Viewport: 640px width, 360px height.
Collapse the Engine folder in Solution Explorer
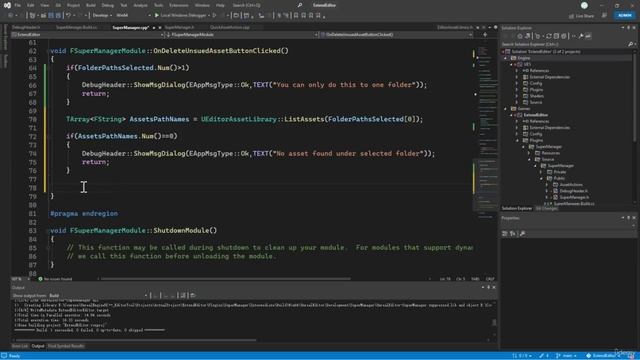click(x=506, y=58)
